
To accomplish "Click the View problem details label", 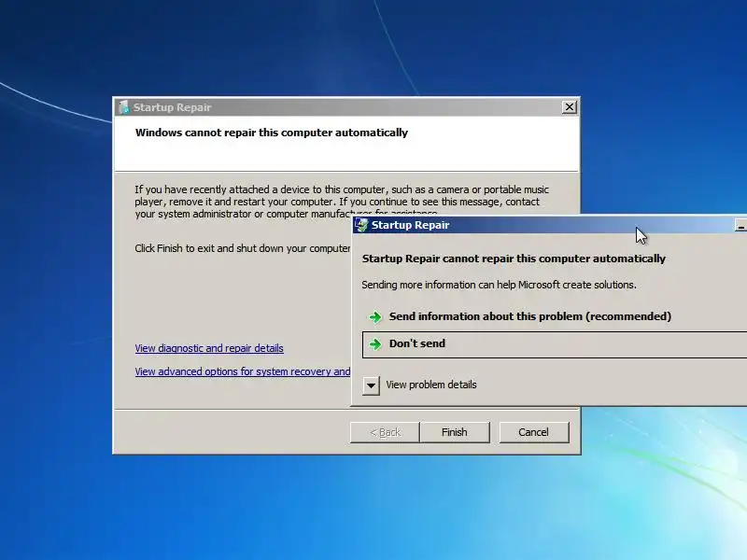I will 431,385.
